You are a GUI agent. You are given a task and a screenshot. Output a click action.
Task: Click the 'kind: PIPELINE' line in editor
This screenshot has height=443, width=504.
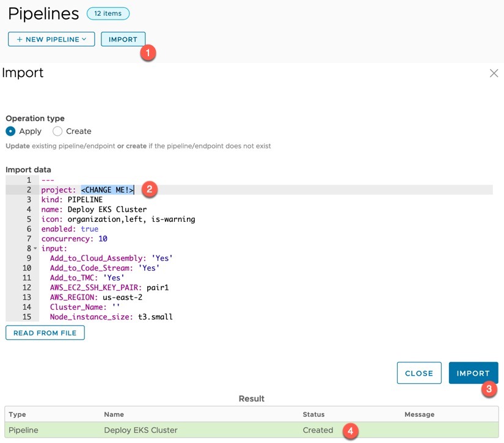click(x=72, y=200)
